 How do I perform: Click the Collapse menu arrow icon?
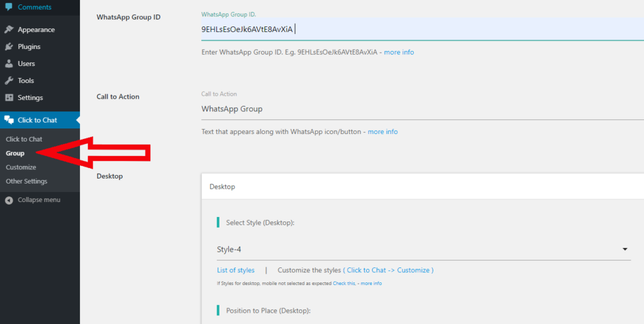click(x=9, y=200)
